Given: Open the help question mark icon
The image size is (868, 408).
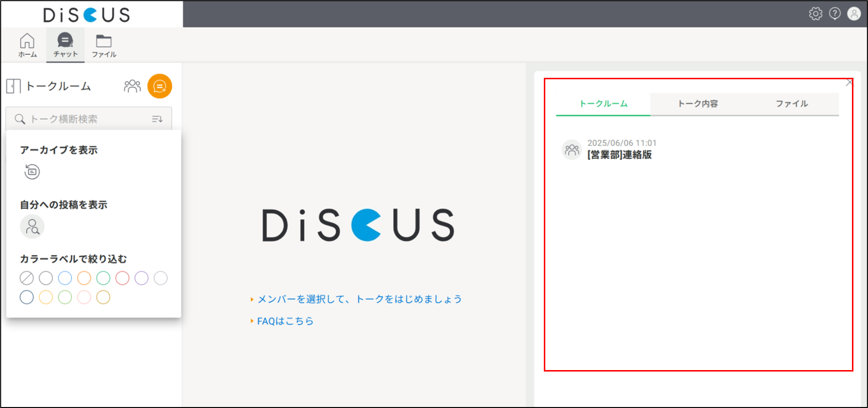Looking at the screenshot, I should [835, 14].
